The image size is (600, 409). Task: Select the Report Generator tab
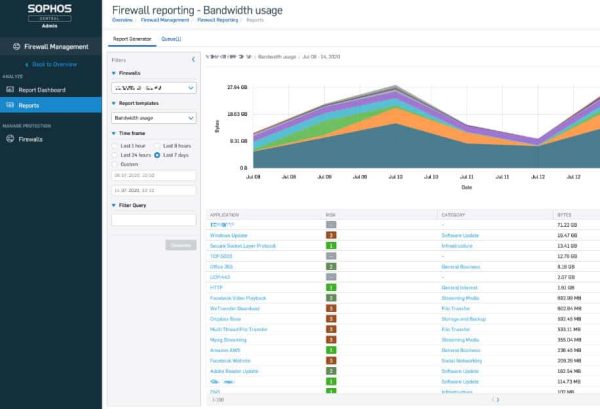point(130,38)
